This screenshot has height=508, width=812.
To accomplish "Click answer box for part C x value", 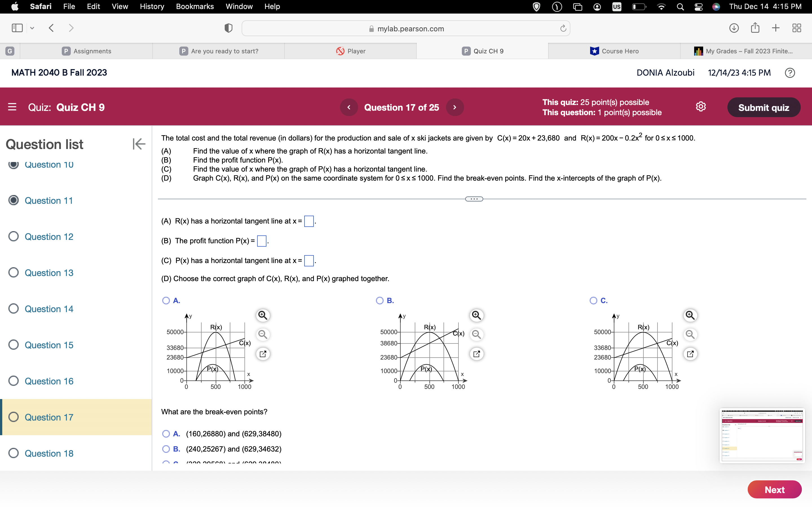I will (309, 261).
